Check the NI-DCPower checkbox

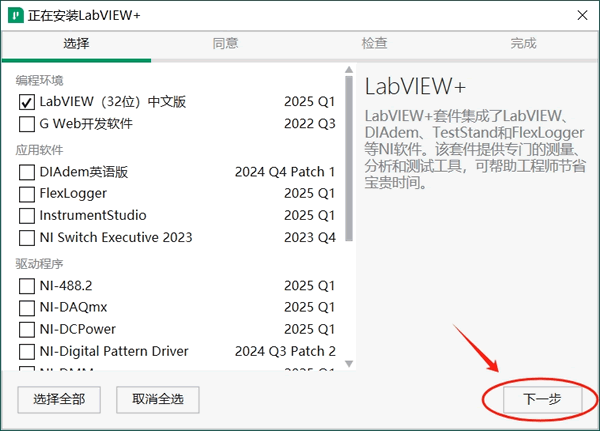pyautogui.click(x=27, y=330)
